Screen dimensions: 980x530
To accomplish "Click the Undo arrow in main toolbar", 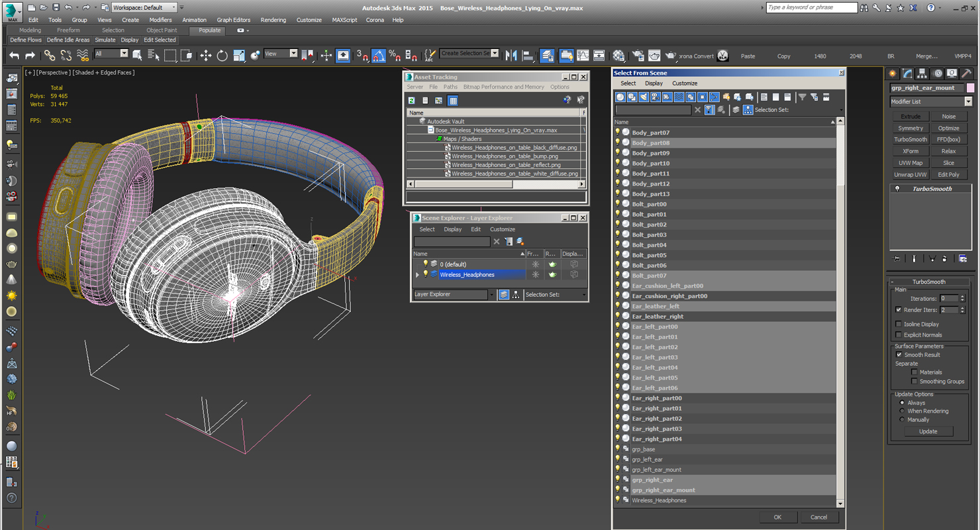I will pos(14,56).
